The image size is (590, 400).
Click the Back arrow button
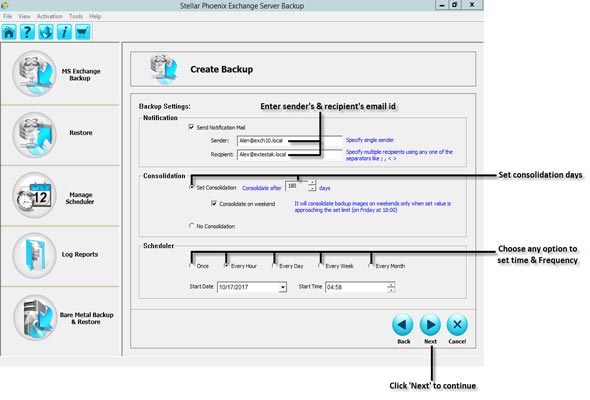pyautogui.click(x=403, y=325)
